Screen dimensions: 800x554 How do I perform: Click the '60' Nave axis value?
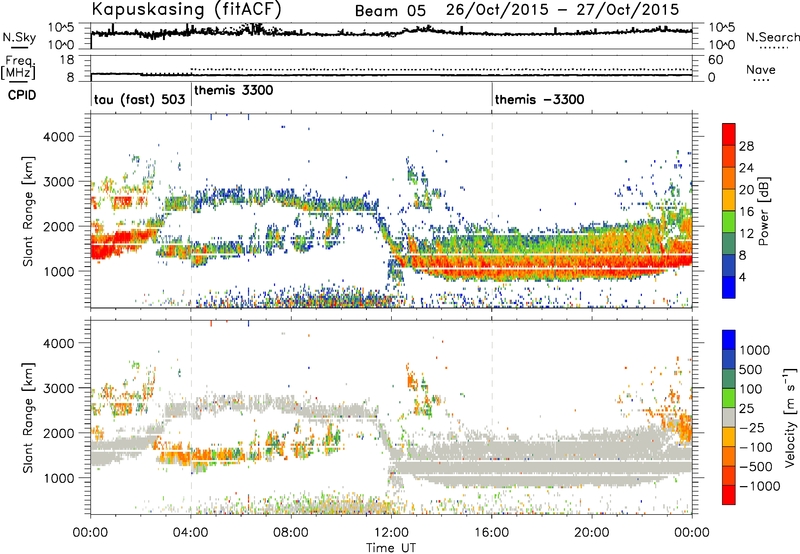tap(715, 60)
